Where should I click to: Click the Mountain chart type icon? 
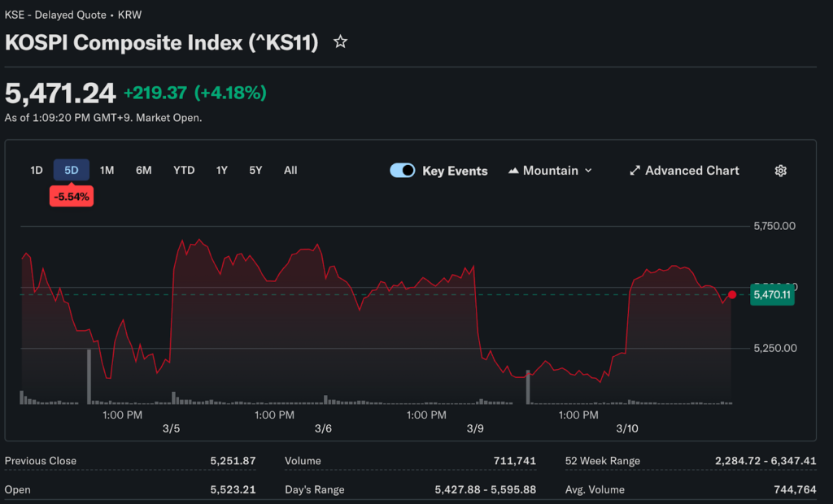click(513, 171)
